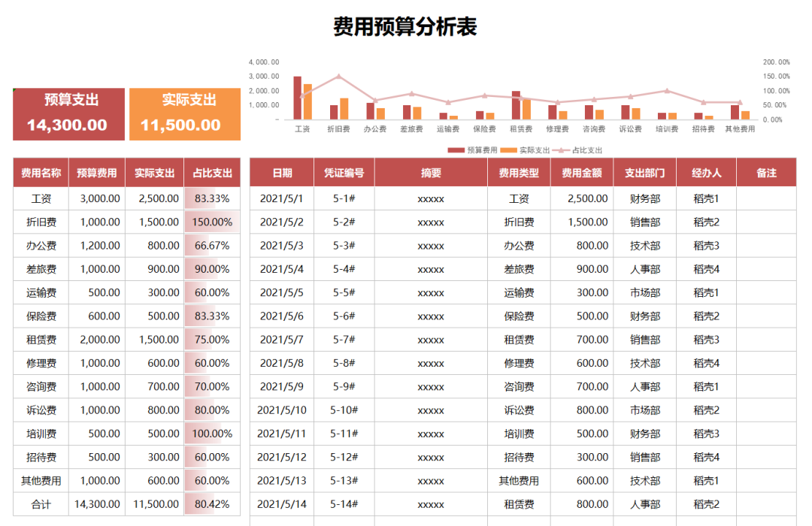The height and width of the screenshot is (526, 812).
Task: Select the 日期 header of the right table
Action: (282, 172)
